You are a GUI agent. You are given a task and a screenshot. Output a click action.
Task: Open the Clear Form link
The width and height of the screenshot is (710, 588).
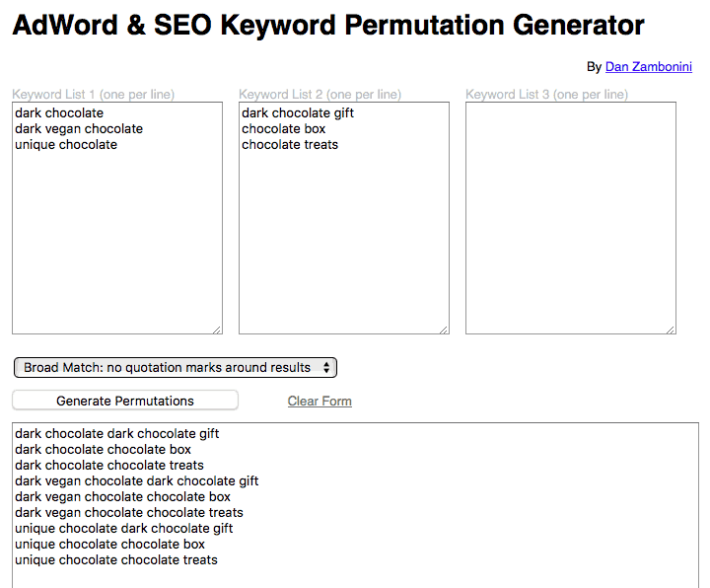(319, 401)
